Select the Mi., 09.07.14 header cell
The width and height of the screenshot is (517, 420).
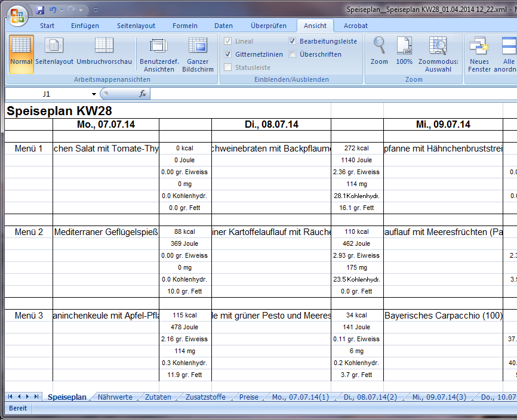[443, 124]
